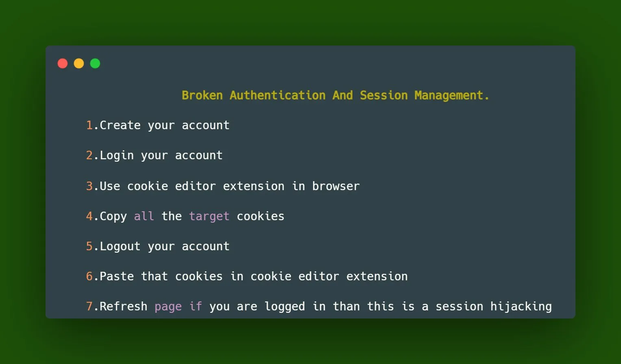Click the line Login your account

154,156
